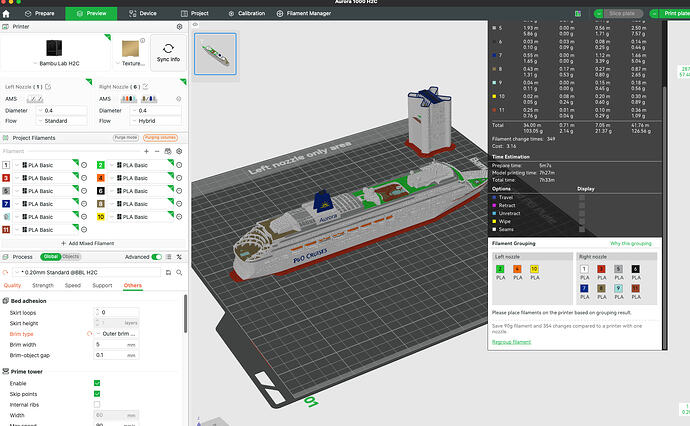Click Brim width input field
The height and width of the screenshot is (426, 690).
pyautogui.click(x=116, y=345)
